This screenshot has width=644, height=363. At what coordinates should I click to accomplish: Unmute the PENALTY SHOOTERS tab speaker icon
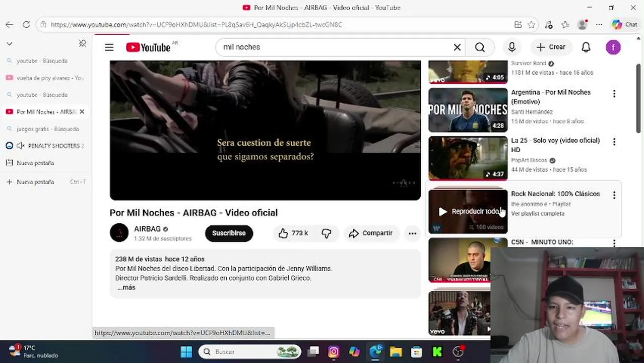click(x=21, y=146)
